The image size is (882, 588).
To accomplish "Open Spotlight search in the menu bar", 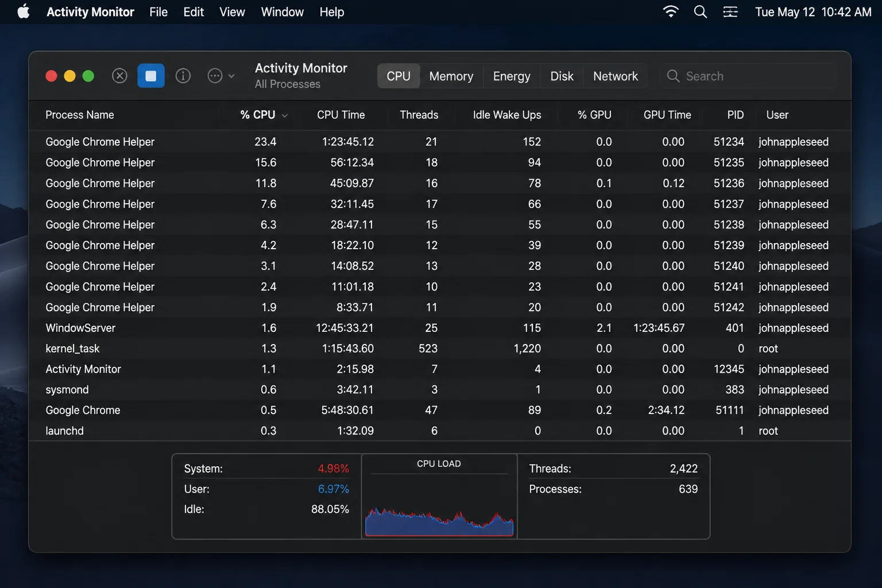I will point(701,11).
